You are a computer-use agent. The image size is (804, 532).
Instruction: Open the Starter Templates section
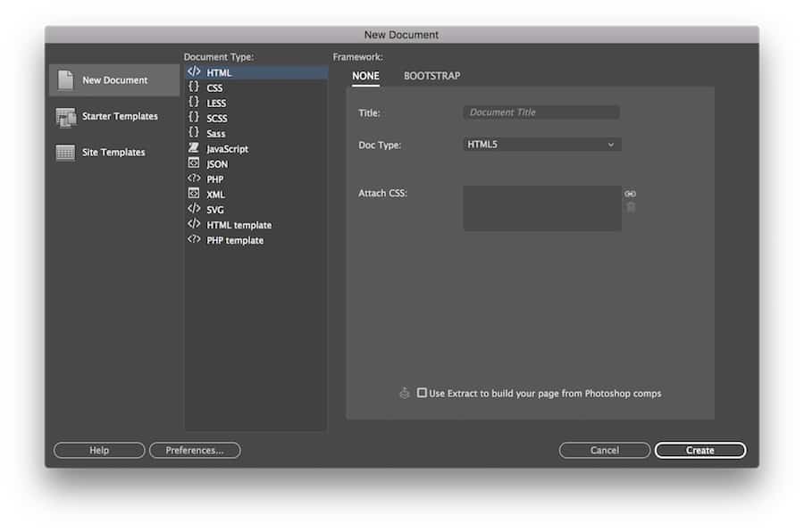point(114,116)
